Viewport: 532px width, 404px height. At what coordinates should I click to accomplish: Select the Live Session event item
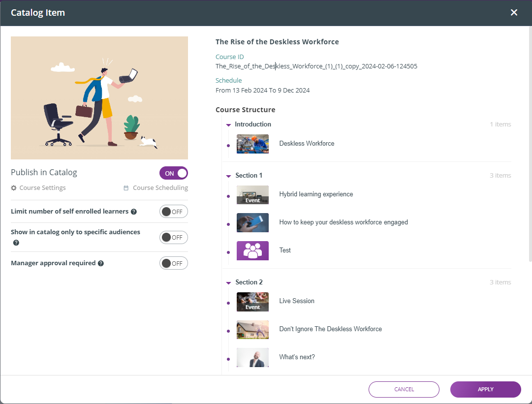[297, 301]
